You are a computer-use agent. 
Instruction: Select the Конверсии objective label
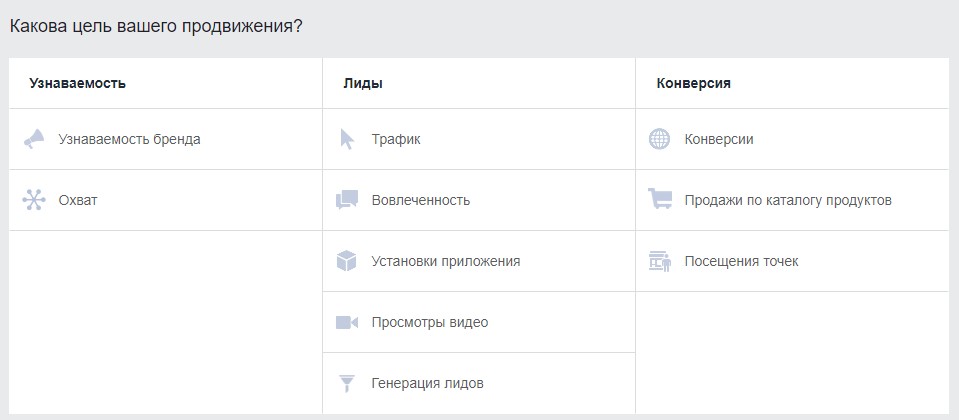pos(719,139)
